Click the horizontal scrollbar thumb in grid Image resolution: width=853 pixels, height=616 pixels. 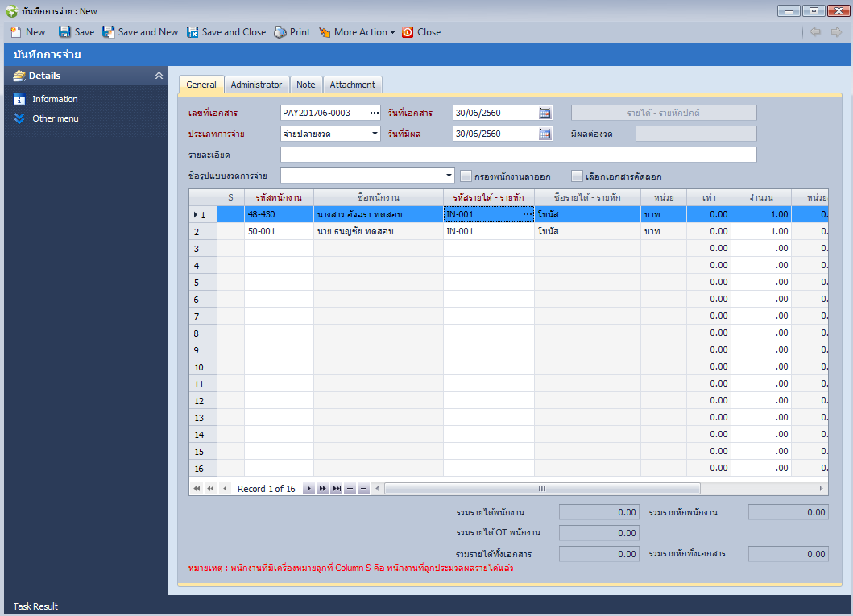coord(542,488)
